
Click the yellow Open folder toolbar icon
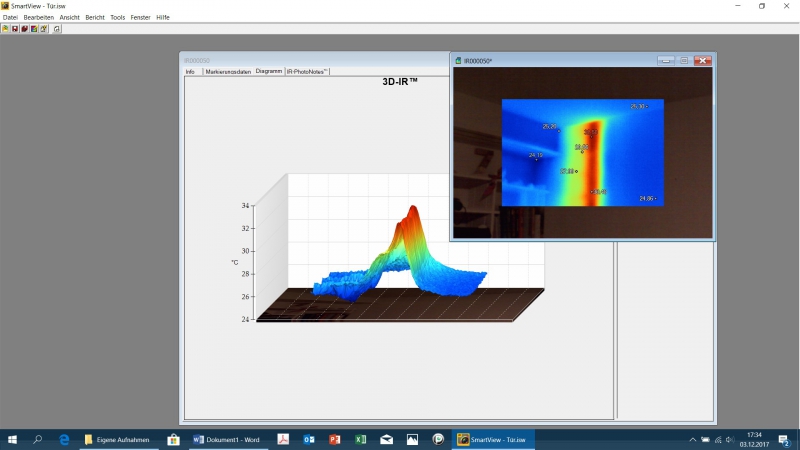(x=5, y=29)
